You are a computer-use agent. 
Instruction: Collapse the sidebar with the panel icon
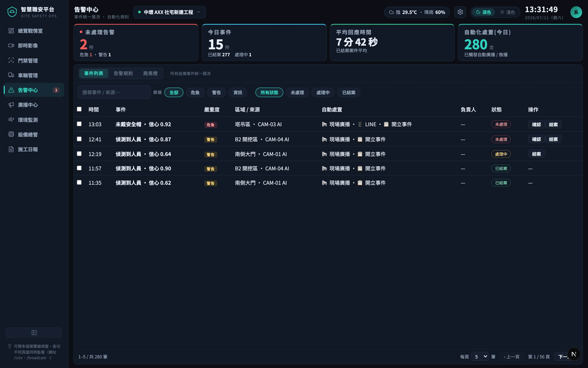[x=34, y=332]
